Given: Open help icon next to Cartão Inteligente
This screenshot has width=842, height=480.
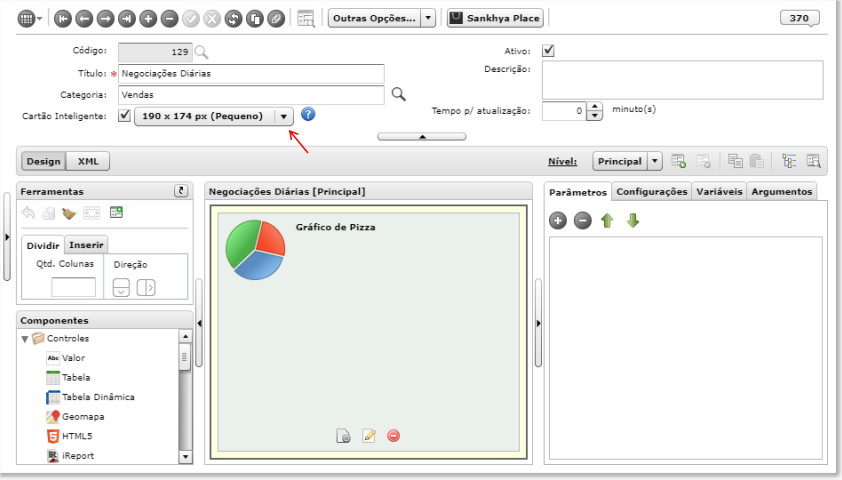Looking at the screenshot, I should click(308, 114).
